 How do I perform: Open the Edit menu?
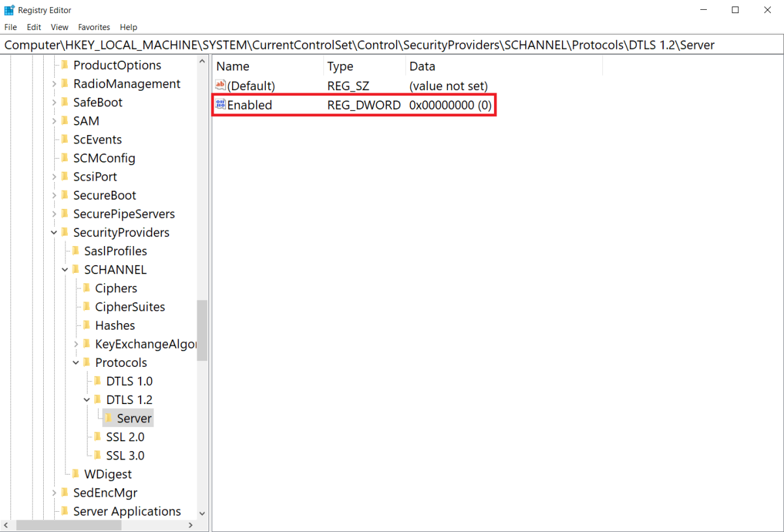coord(34,27)
